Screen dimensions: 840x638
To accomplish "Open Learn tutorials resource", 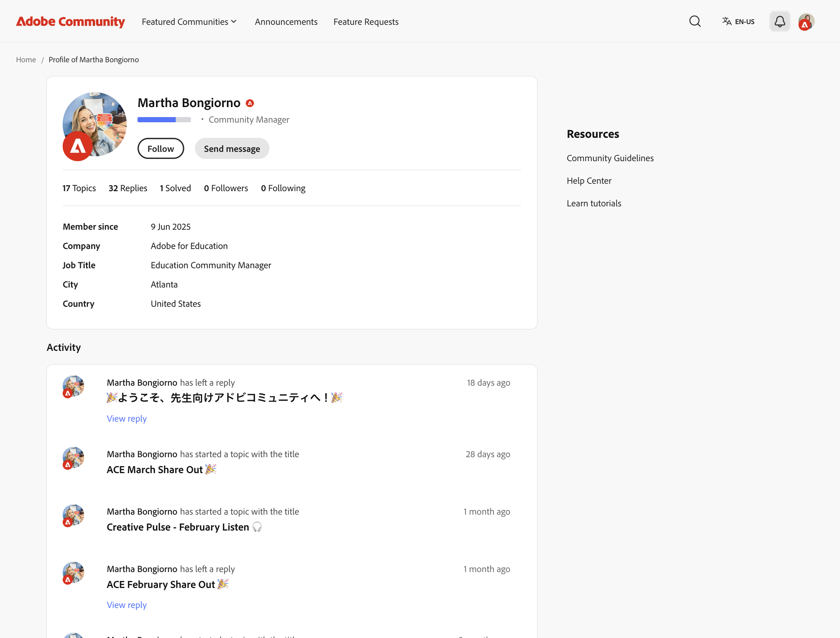I will tap(594, 203).
